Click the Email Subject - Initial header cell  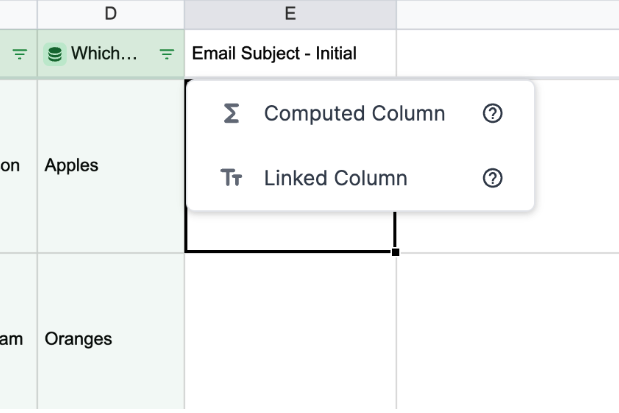click(291, 54)
